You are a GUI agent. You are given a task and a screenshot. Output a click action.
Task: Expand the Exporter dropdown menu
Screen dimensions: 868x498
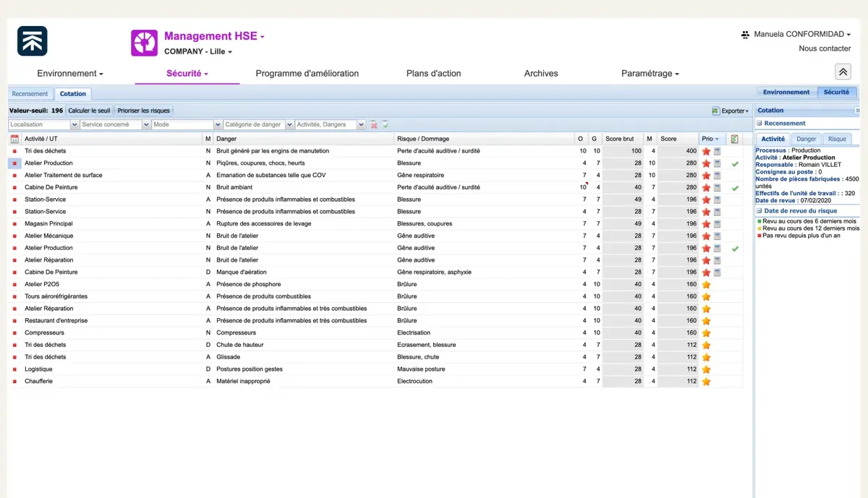coord(731,111)
